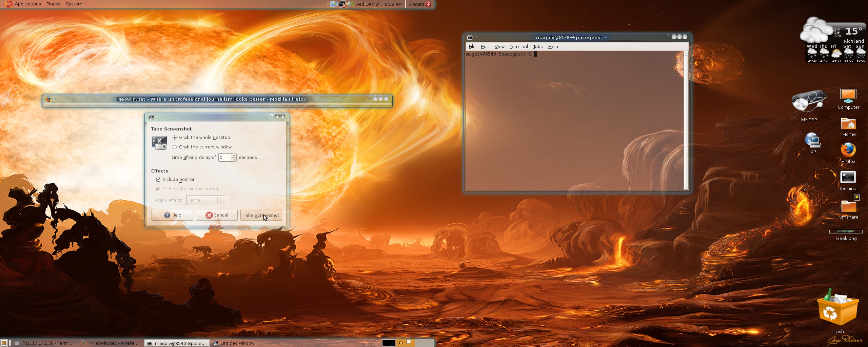Open the terminal Edit menu
This screenshot has height=347, width=868.
click(x=485, y=47)
